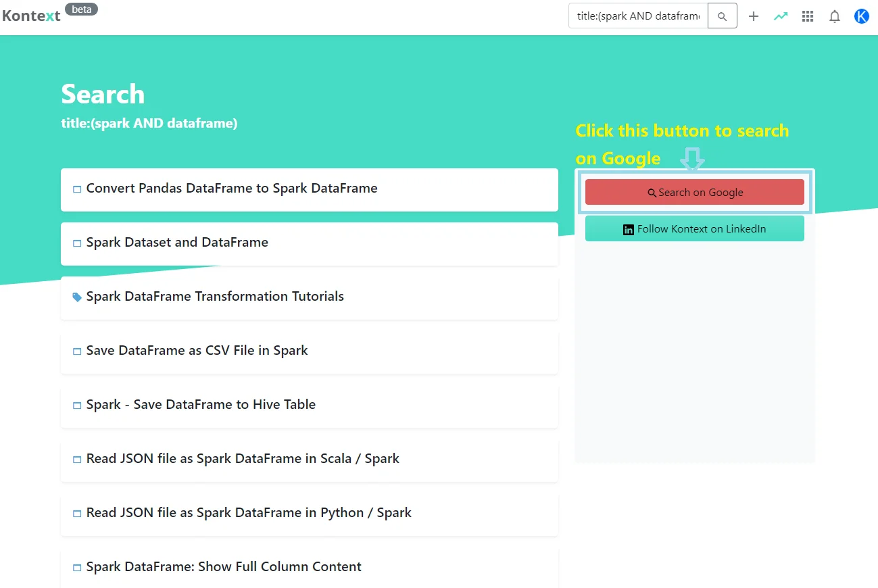The height and width of the screenshot is (588, 878).
Task: Open Spark - Save DataFrame to Hive Table
Action: coord(201,405)
